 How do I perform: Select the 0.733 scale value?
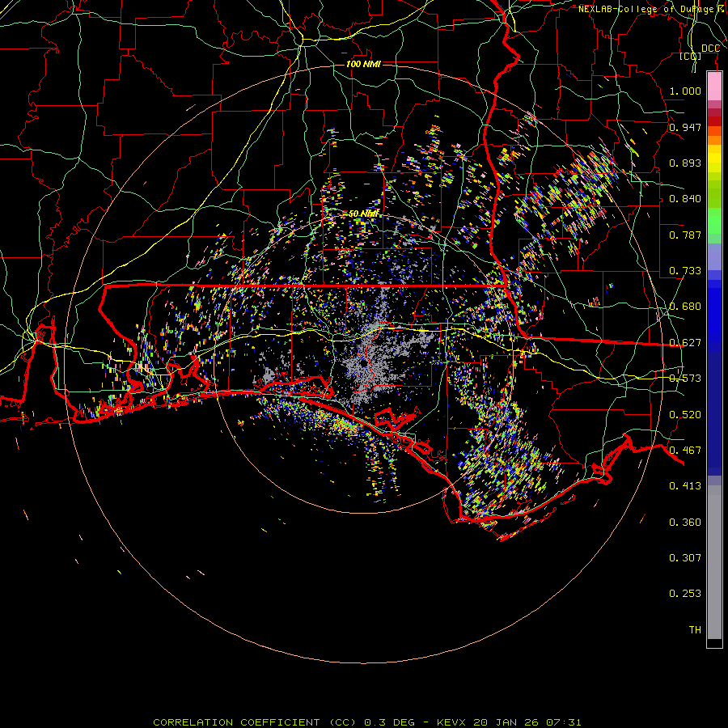tap(685, 271)
